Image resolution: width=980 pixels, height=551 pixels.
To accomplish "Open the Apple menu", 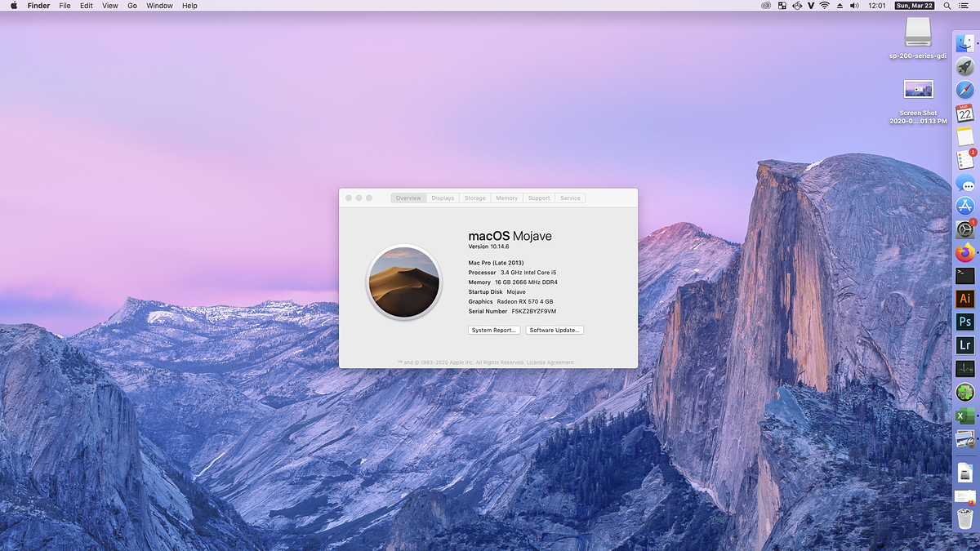I will (14, 6).
